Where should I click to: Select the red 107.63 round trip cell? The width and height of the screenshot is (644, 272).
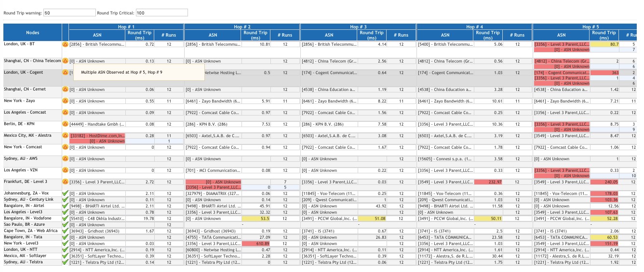tap(604, 212)
